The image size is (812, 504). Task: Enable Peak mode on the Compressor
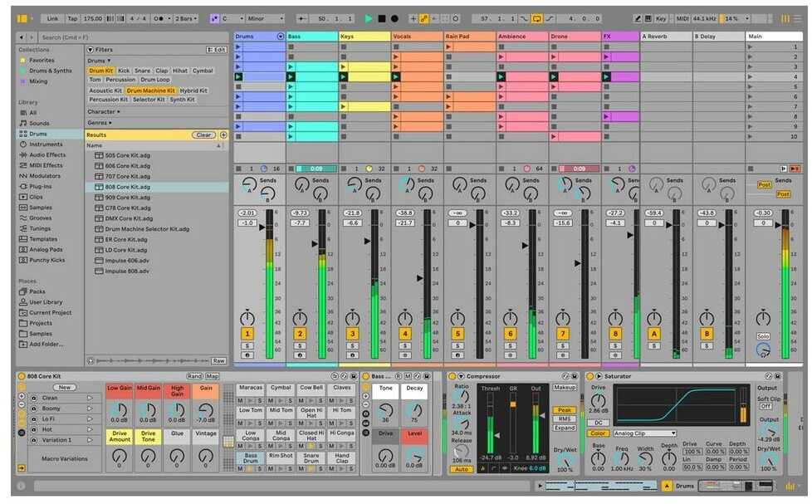coord(565,410)
